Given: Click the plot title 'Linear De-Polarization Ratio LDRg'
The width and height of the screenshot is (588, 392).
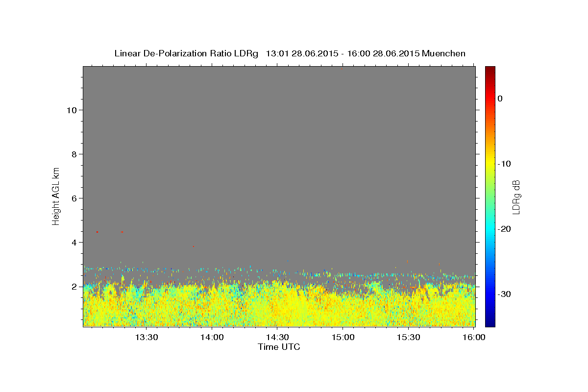Looking at the screenshot, I should coord(186,53).
